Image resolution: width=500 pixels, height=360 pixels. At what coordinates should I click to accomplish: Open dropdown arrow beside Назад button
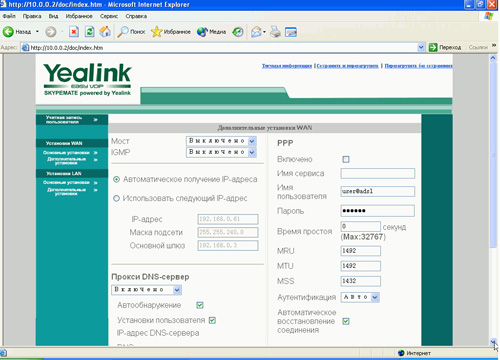point(37,32)
